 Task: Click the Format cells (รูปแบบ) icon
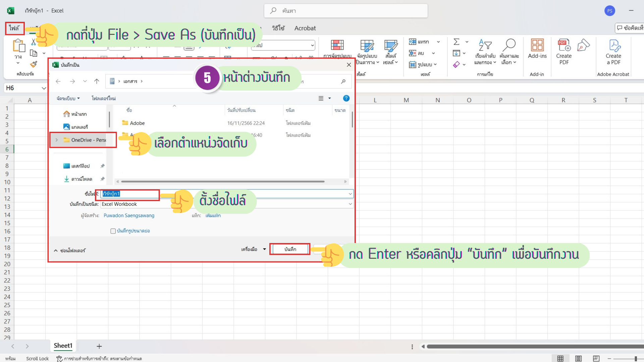coord(413,64)
